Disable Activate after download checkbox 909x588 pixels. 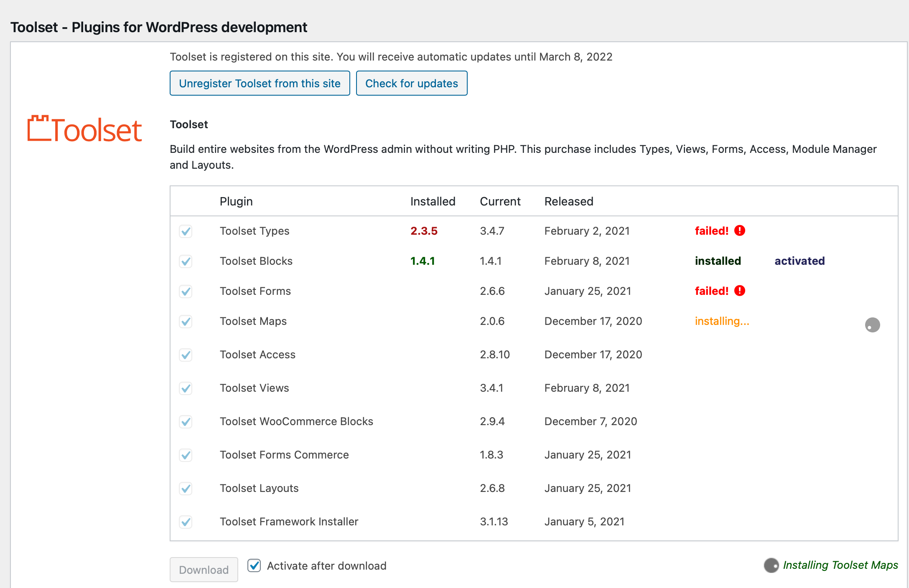tap(254, 565)
